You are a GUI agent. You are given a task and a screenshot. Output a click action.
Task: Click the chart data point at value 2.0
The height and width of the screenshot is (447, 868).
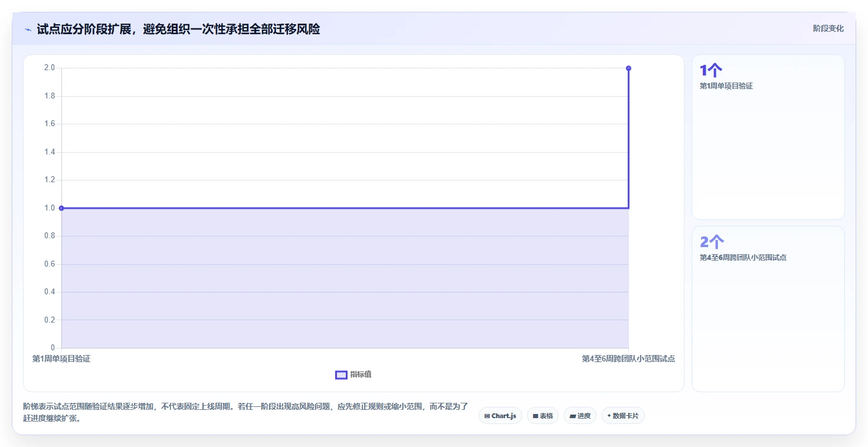pyautogui.click(x=628, y=68)
